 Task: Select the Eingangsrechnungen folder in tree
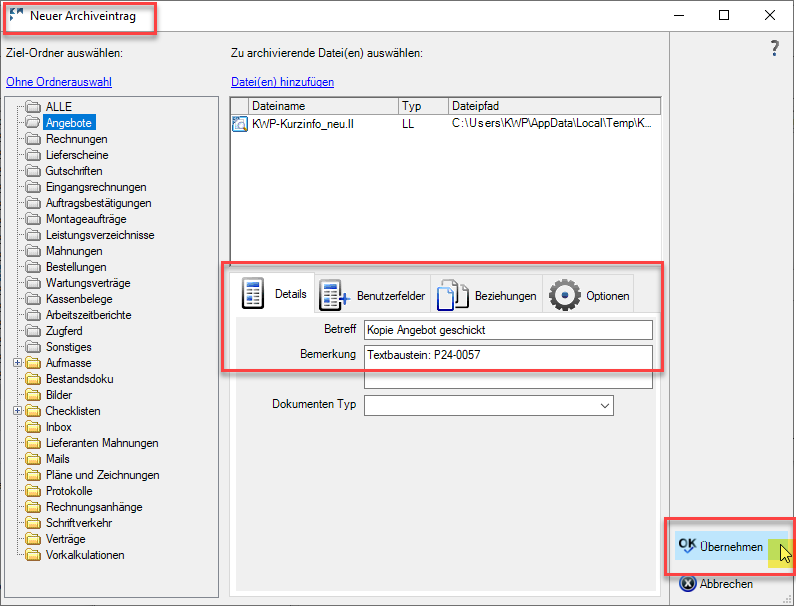[96, 187]
